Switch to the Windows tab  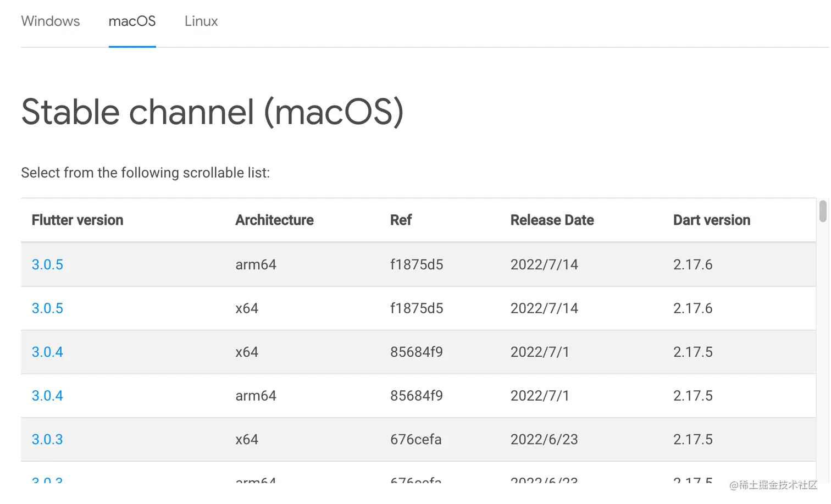click(x=50, y=21)
